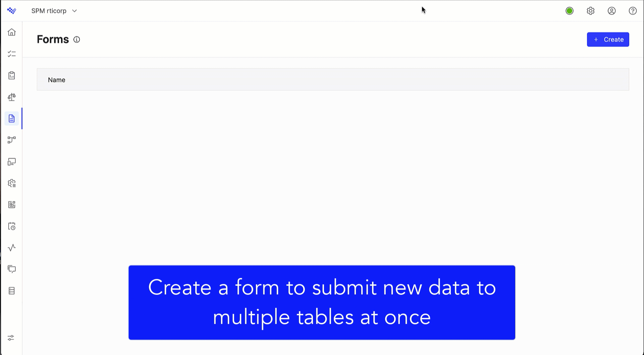The height and width of the screenshot is (355, 644).
Task: Go to the Home dashboard icon
Action: pyautogui.click(x=12, y=32)
